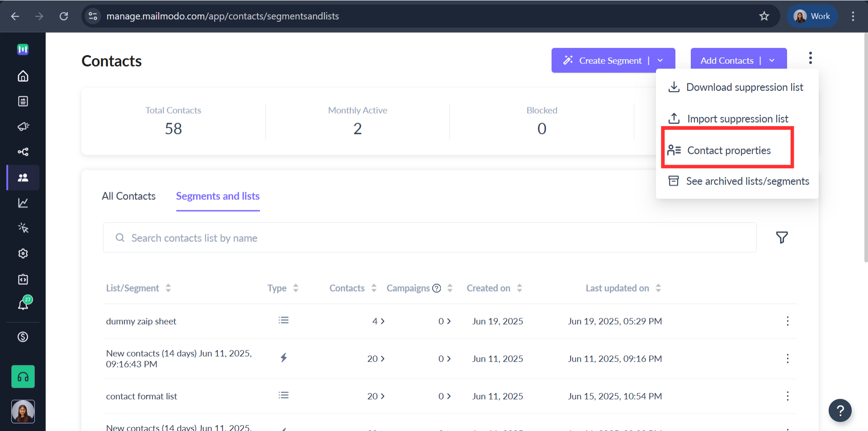The width and height of the screenshot is (868, 431).
Task: Sort by List/Segment column
Action: 168,288
